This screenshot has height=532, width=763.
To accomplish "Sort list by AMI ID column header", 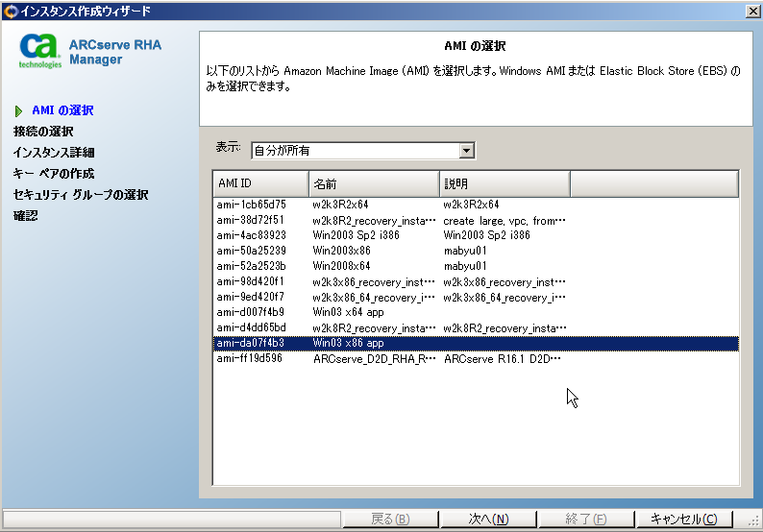I will [x=260, y=183].
